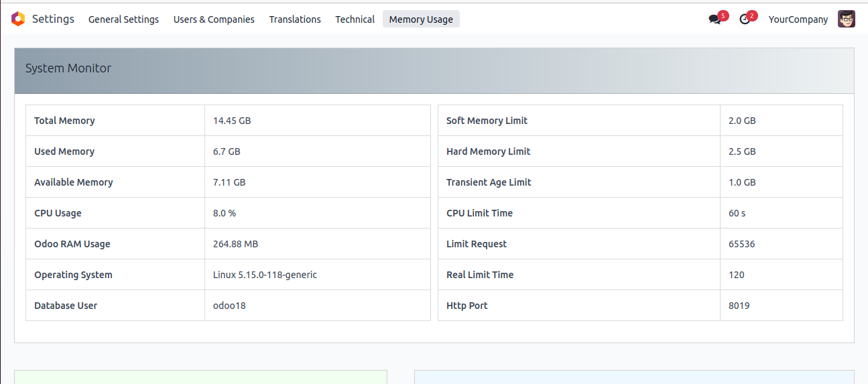Image resolution: width=868 pixels, height=384 pixels.
Task: Click the Settings app title
Action: tap(53, 19)
